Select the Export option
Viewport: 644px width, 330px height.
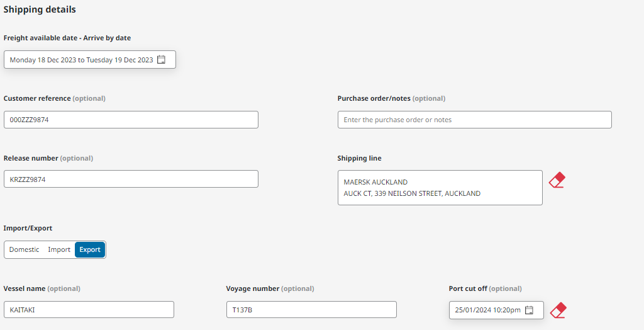point(90,250)
